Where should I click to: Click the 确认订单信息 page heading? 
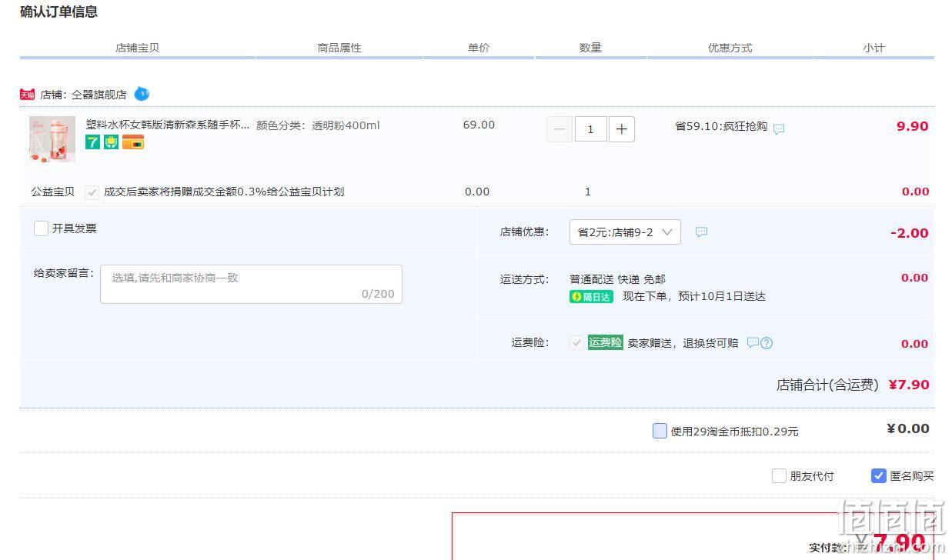pyautogui.click(x=58, y=12)
